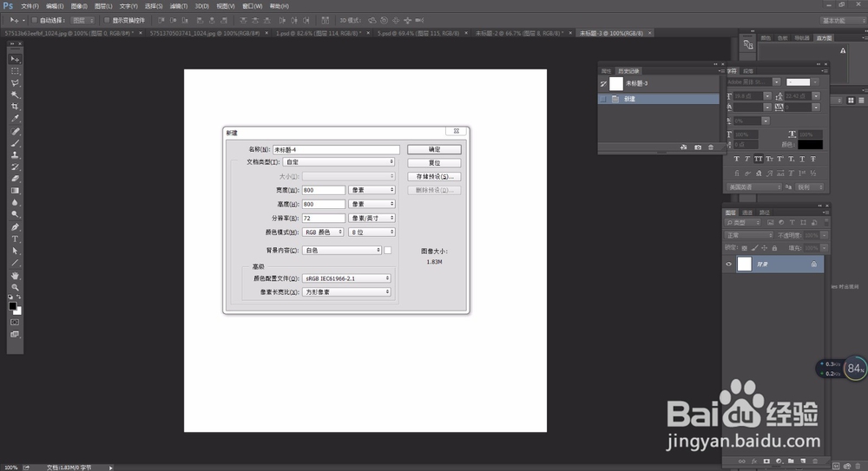868x471 pixels.
Task: Switch to 历史记录 panel tab
Action: coord(628,71)
